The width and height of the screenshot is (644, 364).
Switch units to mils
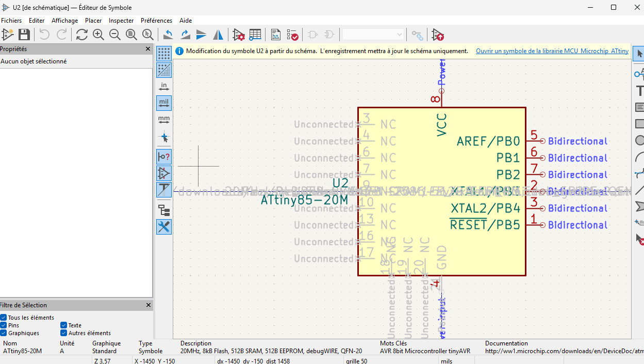[164, 103]
